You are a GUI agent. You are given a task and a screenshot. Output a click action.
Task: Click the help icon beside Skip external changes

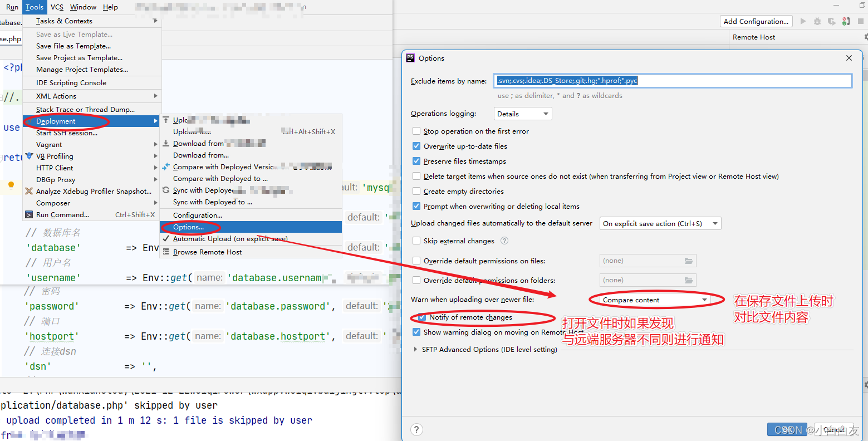tap(504, 241)
